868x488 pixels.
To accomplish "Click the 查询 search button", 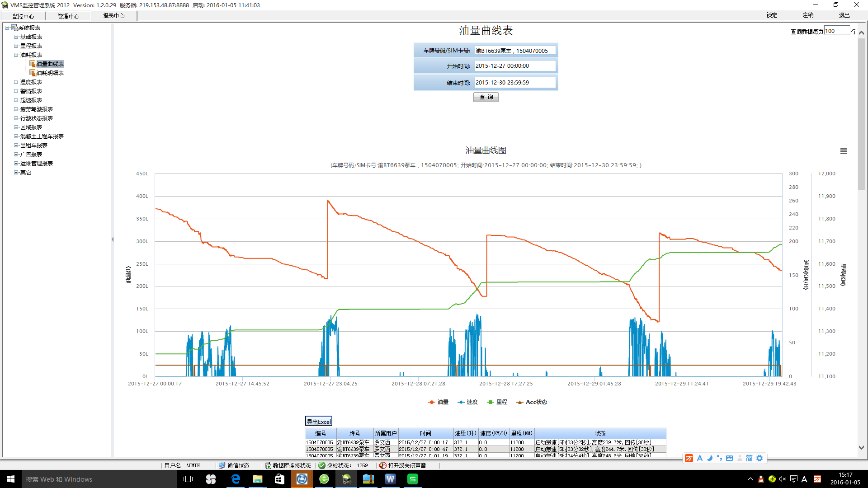I will click(486, 97).
